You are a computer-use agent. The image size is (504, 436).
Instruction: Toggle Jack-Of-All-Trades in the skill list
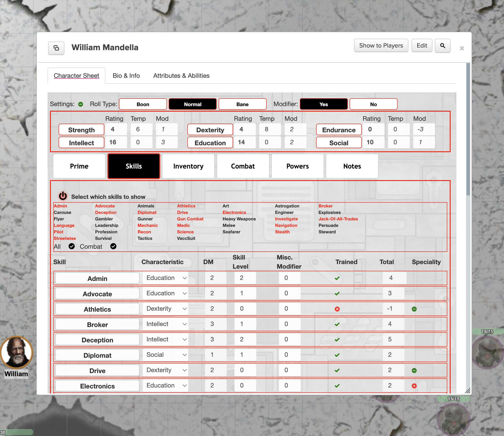tap(338, 219)
